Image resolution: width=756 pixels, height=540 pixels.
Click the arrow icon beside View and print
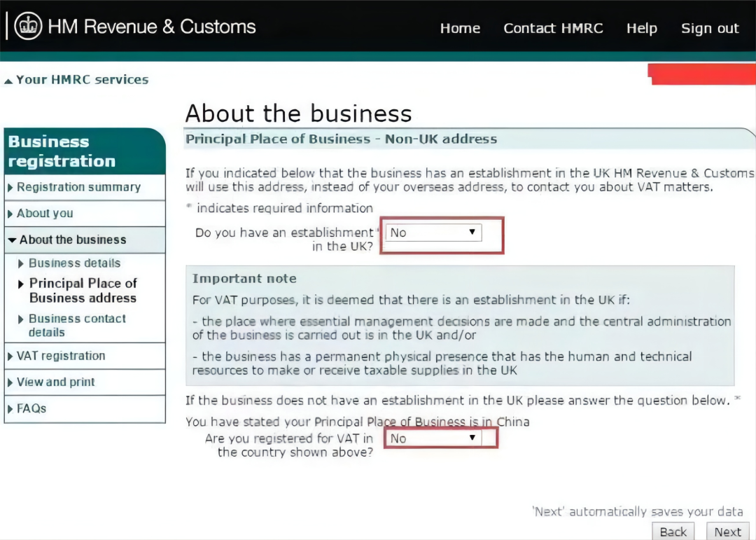coord(10,382)
